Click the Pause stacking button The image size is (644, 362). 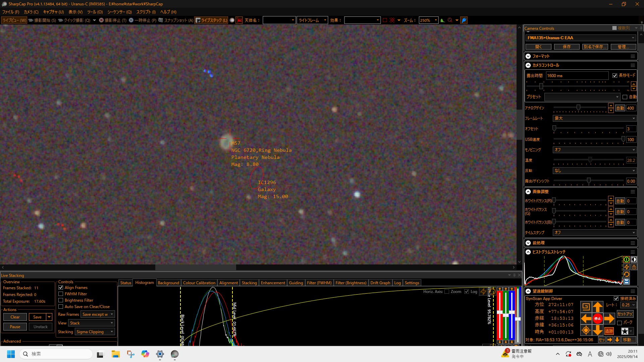(x=15, y=327)
